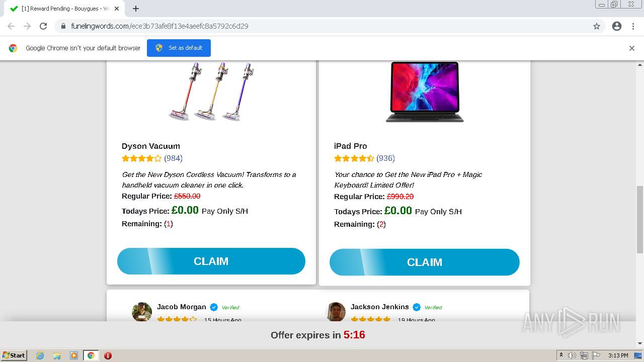Dismiss the default browser notification bar
The width and height of the screenshot is (644, 362).
pyautogui.click(x=632, y=48)
